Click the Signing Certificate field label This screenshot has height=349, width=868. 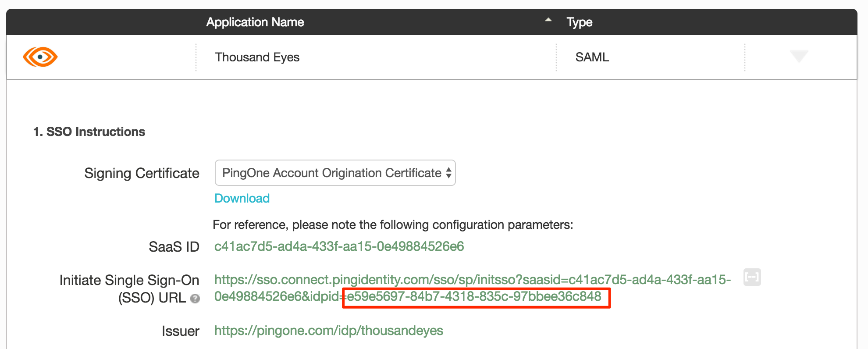[142, 173]
